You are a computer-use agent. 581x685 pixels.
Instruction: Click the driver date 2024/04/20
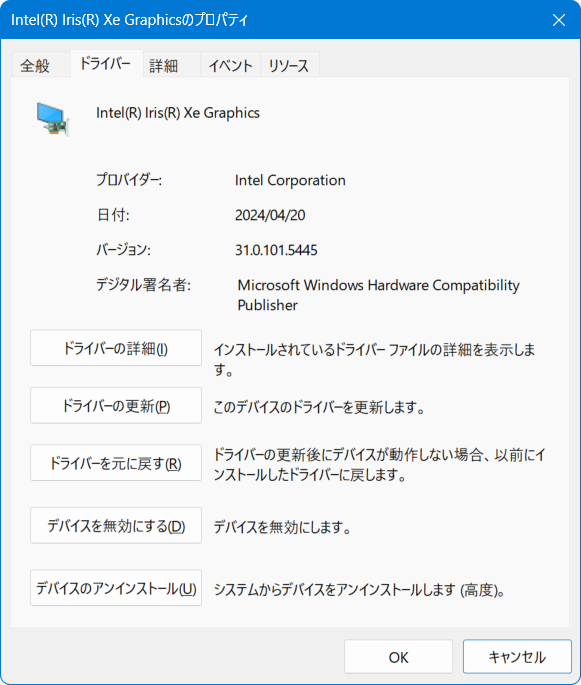pos(270,215)
